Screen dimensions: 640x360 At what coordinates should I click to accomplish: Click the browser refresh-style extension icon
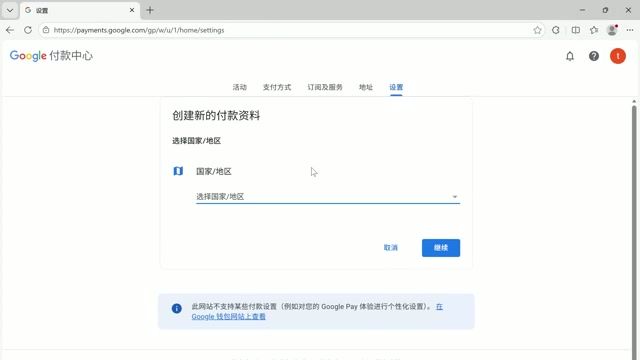pos(556,30)
